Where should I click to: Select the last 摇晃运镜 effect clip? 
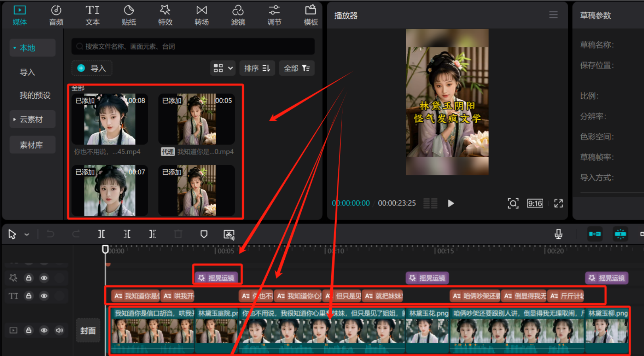607,278
